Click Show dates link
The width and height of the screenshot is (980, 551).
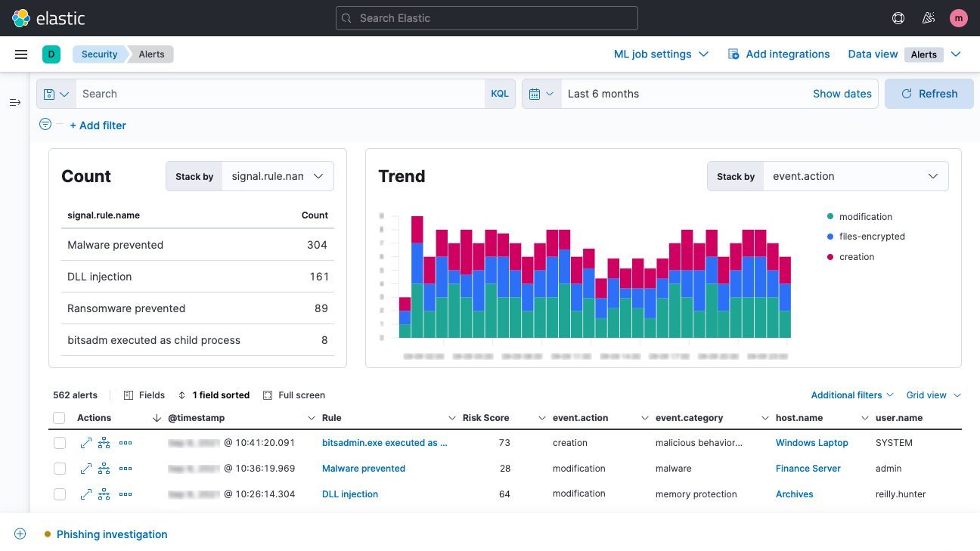(x=842, y=94)
